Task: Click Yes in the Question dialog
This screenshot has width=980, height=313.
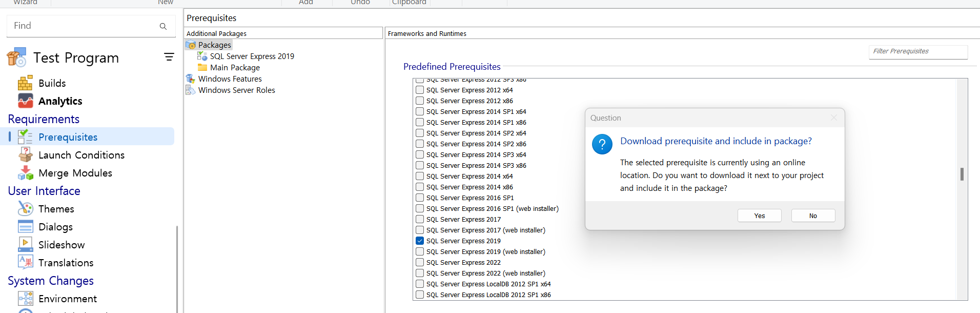Action: click(x=760, y=216)
